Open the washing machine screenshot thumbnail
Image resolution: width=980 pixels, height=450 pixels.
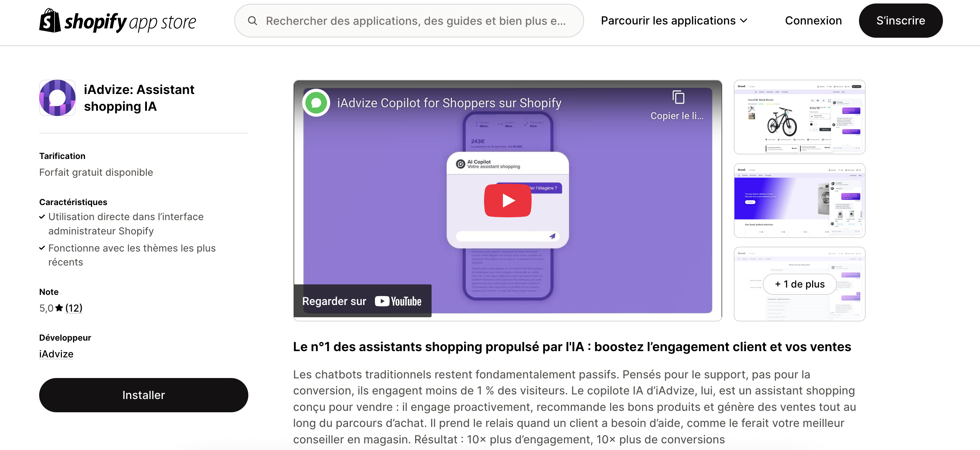coord(799,201)
